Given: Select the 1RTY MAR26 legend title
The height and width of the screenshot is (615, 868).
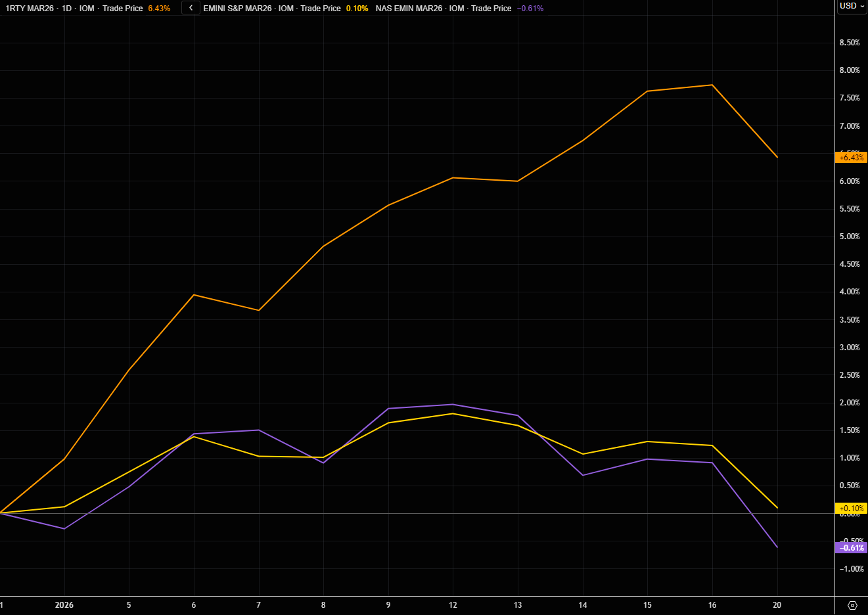Looking at the screenshot, I should point(30,9).
